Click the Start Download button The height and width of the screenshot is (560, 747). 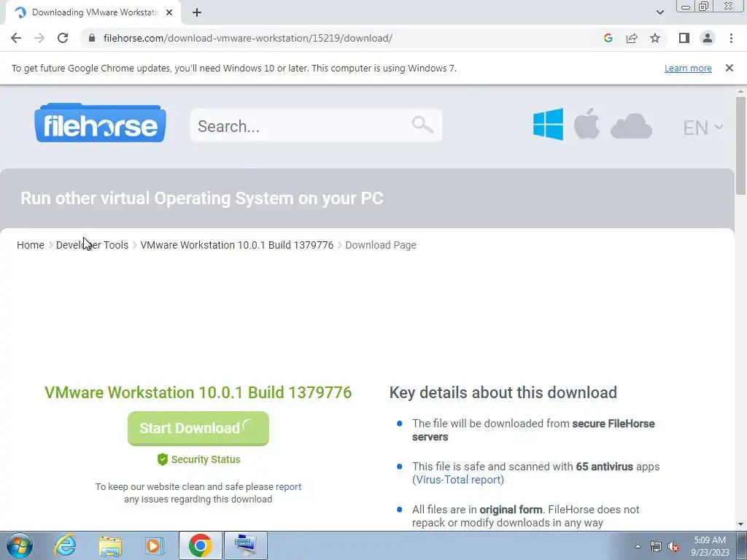pyautogui.click(x=198, y=428)
